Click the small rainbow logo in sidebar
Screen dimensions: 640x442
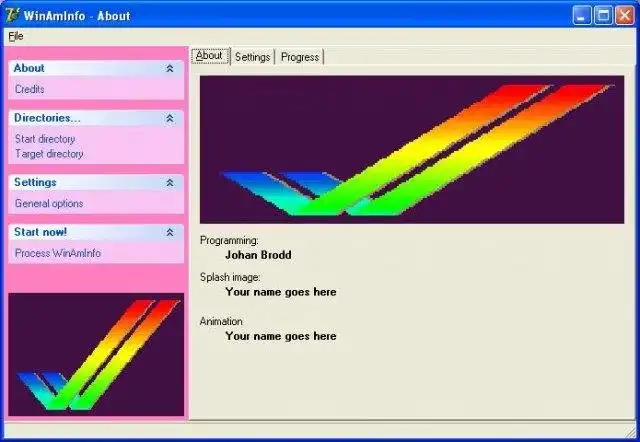point(96,354)
